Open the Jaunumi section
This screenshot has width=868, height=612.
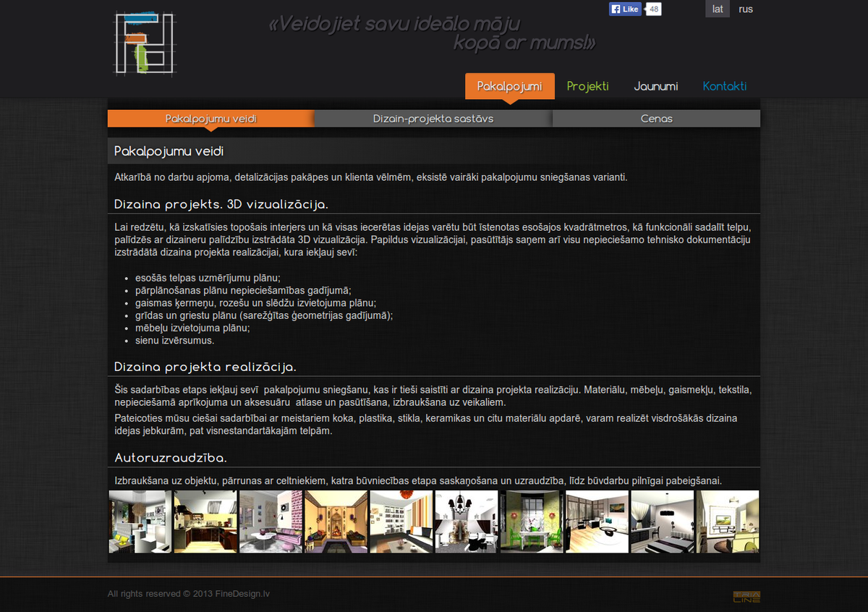click(655, 86)
